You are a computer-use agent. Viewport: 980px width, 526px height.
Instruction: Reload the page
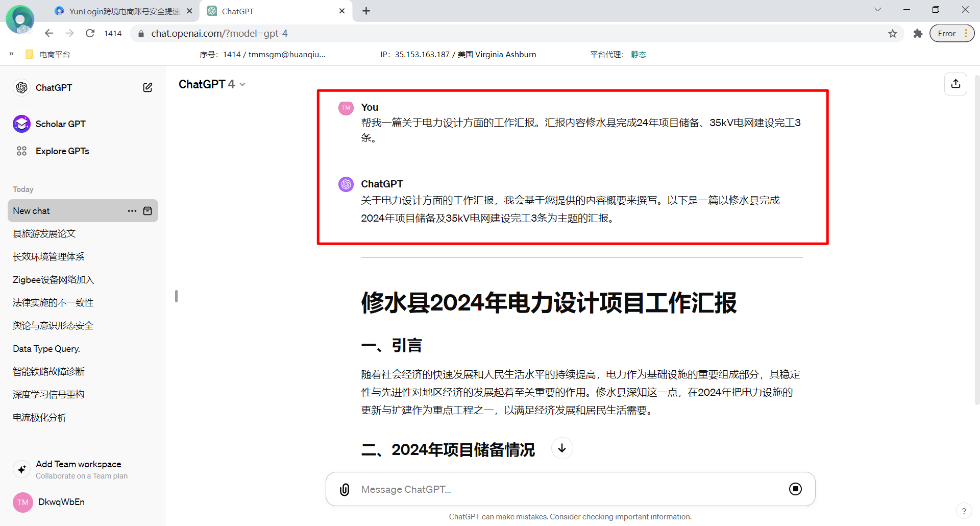[x=90, y=33]
